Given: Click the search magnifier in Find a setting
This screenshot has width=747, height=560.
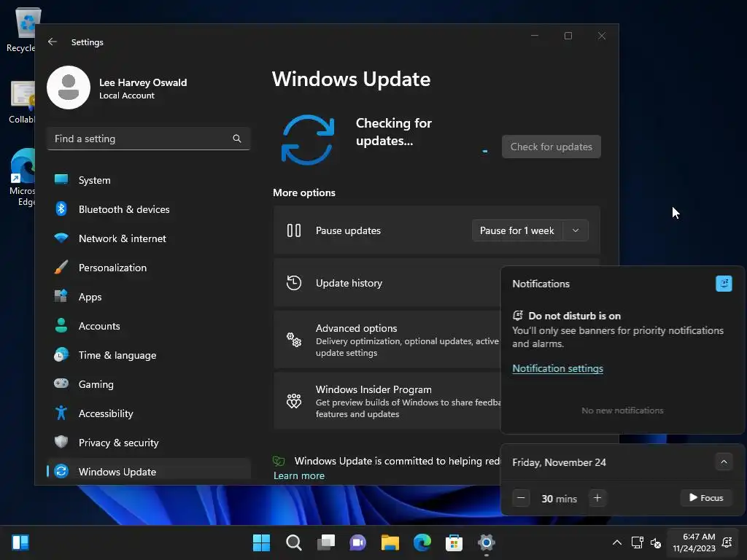Looking at the screenshot, I should pos(237,139).
